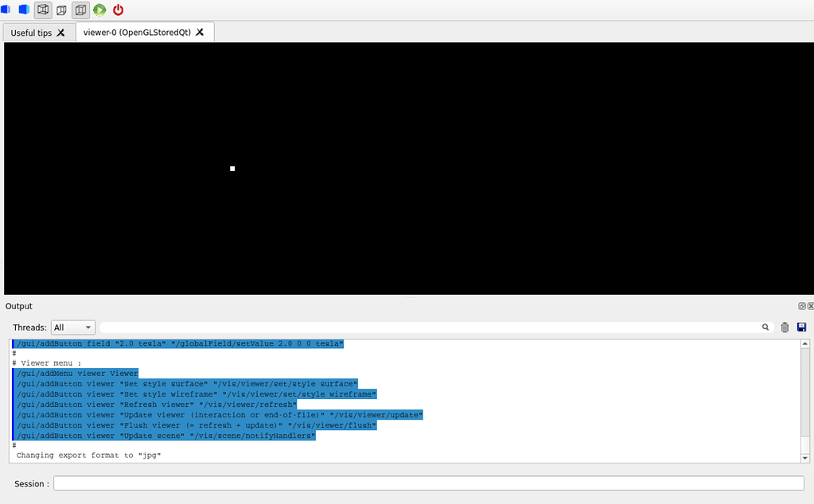
Task: Focus the output search filter box
Action: (x=430, y=328)
